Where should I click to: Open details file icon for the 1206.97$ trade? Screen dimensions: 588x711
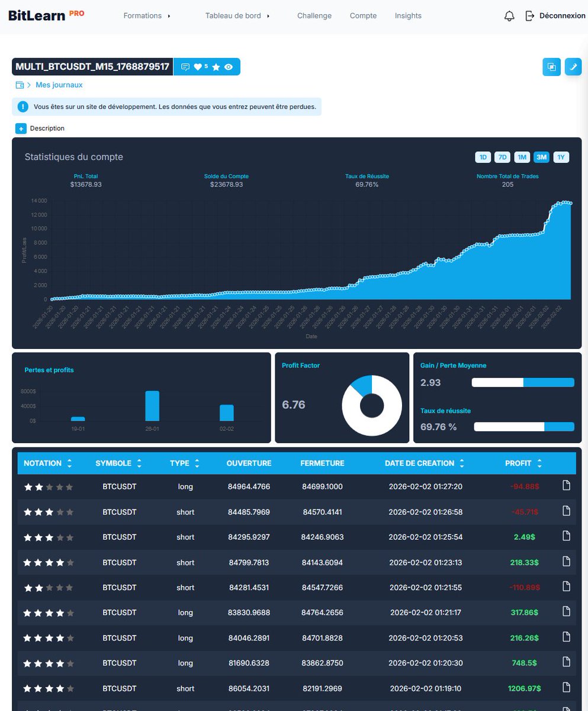pos(566,688)
